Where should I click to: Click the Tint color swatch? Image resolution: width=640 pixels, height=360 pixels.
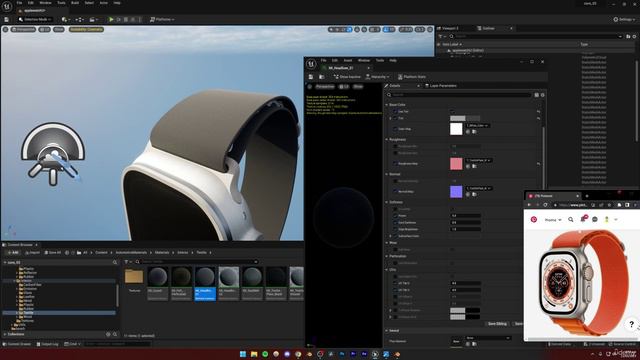click(x=465, y=118)
